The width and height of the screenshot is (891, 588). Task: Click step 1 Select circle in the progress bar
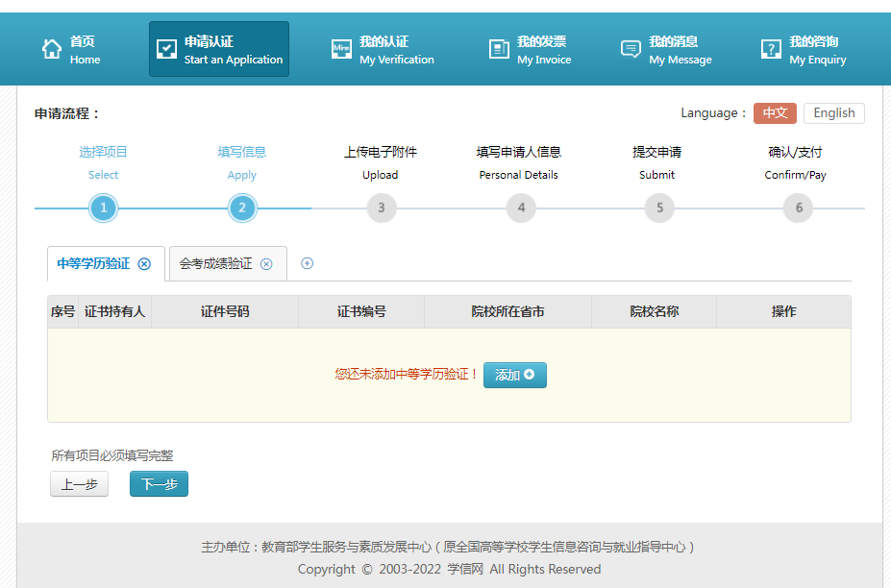click(103, 208)
